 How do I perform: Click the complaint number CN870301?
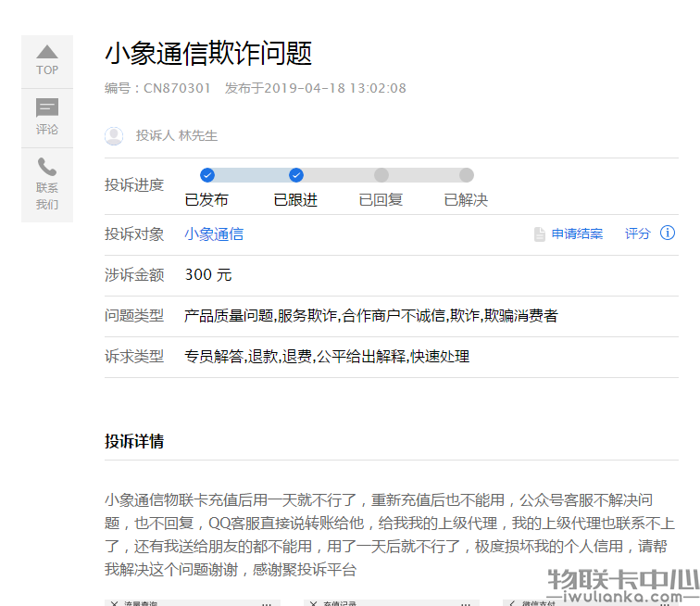(177, 88)
